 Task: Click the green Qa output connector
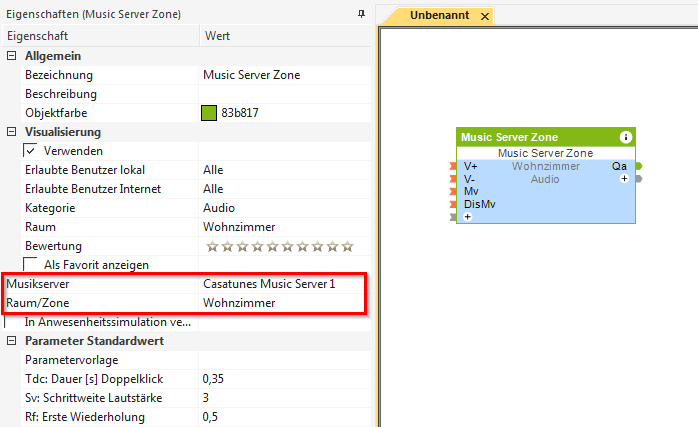click(x=639, y=166)
